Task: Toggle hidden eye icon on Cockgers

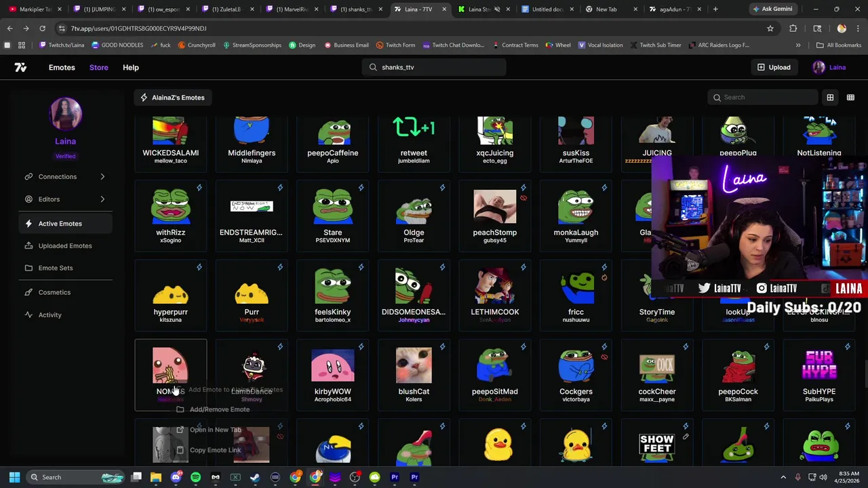Action: pos(604,357)
